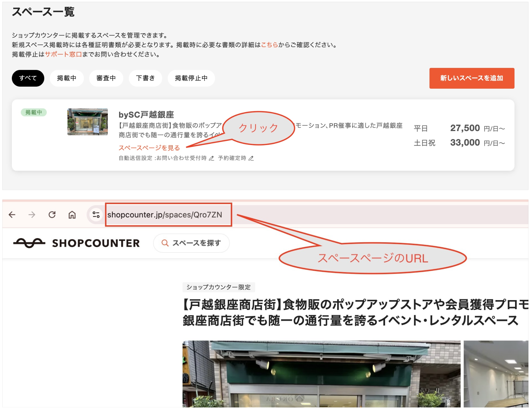Select the すべて filter tab
The width and height of the screenshot is (532, 411).
click(x=28, y=78)
